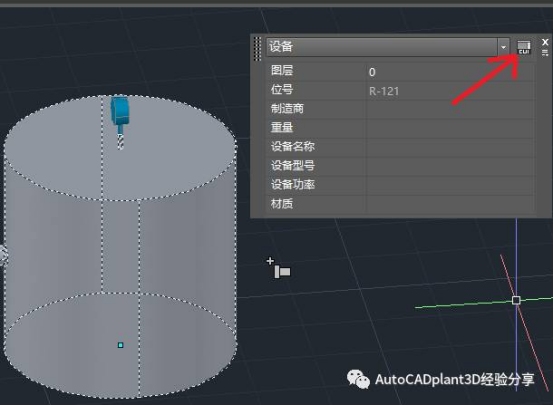Click the quick properties panel grip handle
Image resolution: width=554 pixels, height=406 pixels.
258,49
